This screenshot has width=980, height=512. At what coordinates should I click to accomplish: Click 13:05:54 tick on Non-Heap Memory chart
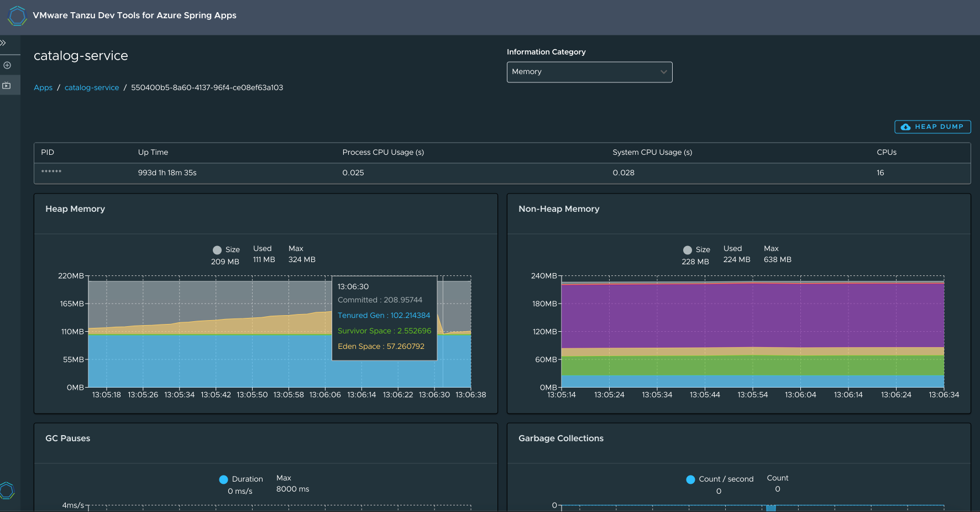[752, 395]
